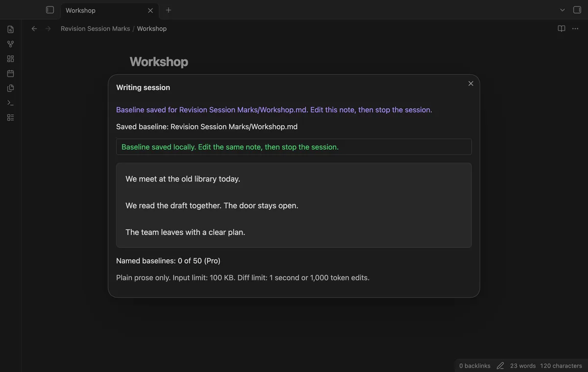Click the Writing session dialog title
Viewport: 588px width, 372px height.
coord(143,88)
